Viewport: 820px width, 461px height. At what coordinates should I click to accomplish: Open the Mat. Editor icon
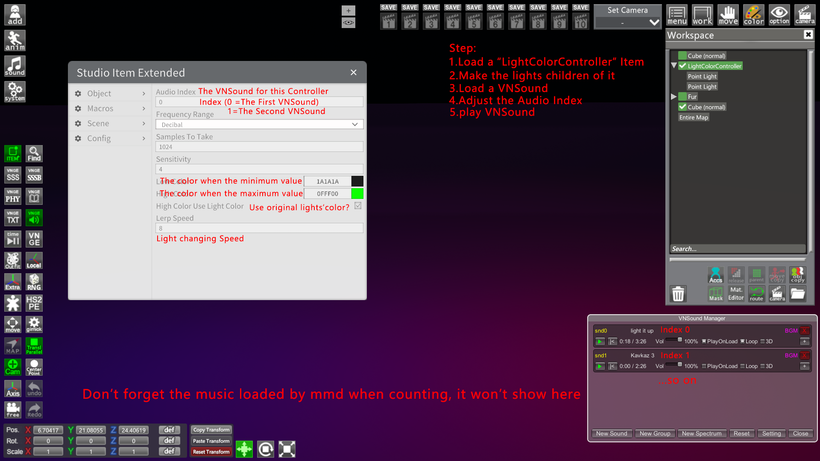736,293
